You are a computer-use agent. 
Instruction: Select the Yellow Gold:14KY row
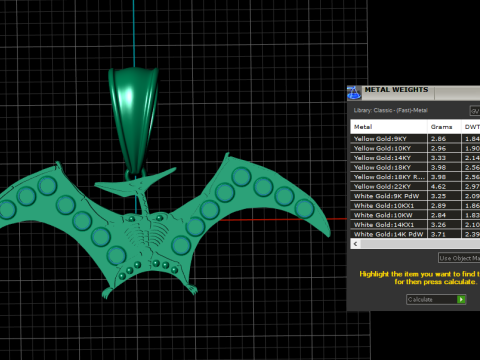click(x=415, y=158)
